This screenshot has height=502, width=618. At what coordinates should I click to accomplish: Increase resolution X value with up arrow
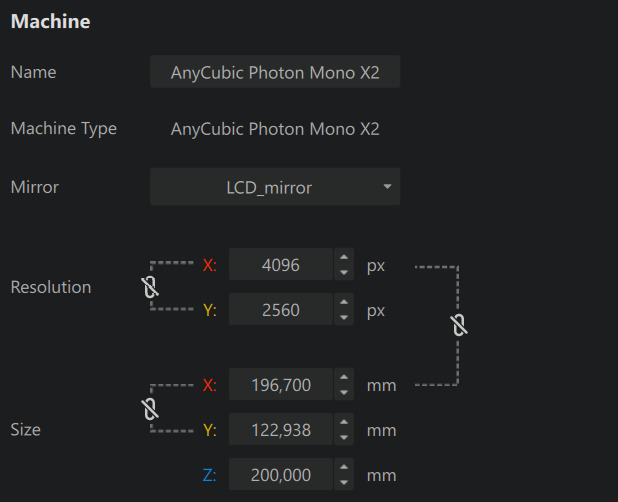point(344,259)
